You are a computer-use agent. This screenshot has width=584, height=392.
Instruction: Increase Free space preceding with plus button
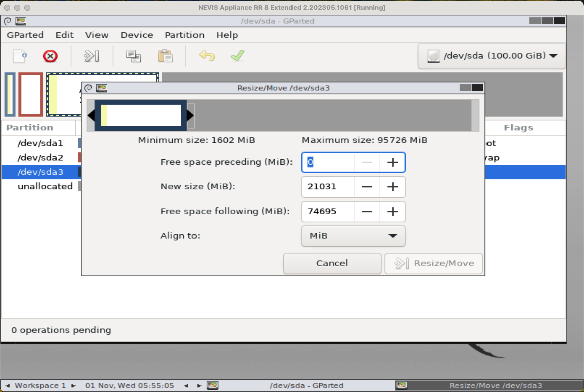[393, 162]
